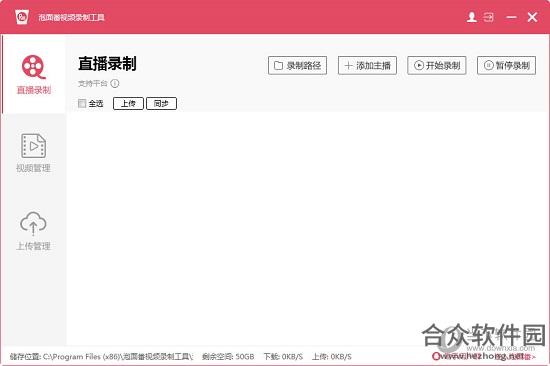Open the 直播录制 sidebar section
This screenshot has width=550, height=366.
point(34,74)
